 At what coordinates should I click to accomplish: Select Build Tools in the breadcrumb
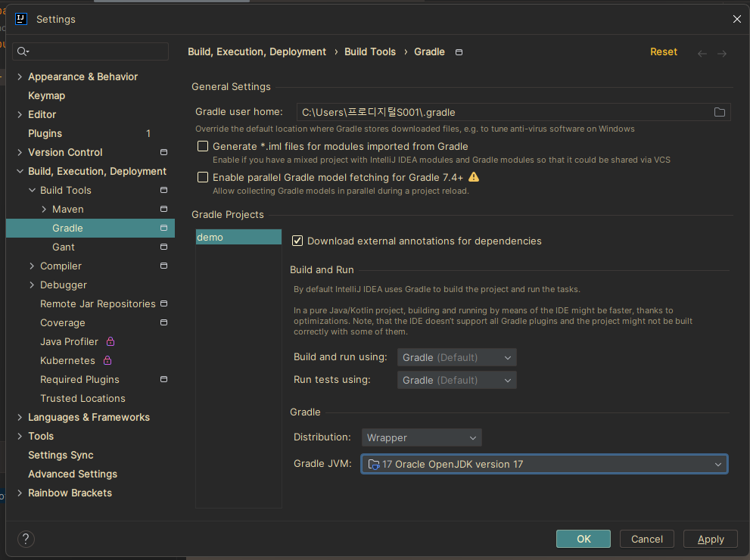(370, 51)
